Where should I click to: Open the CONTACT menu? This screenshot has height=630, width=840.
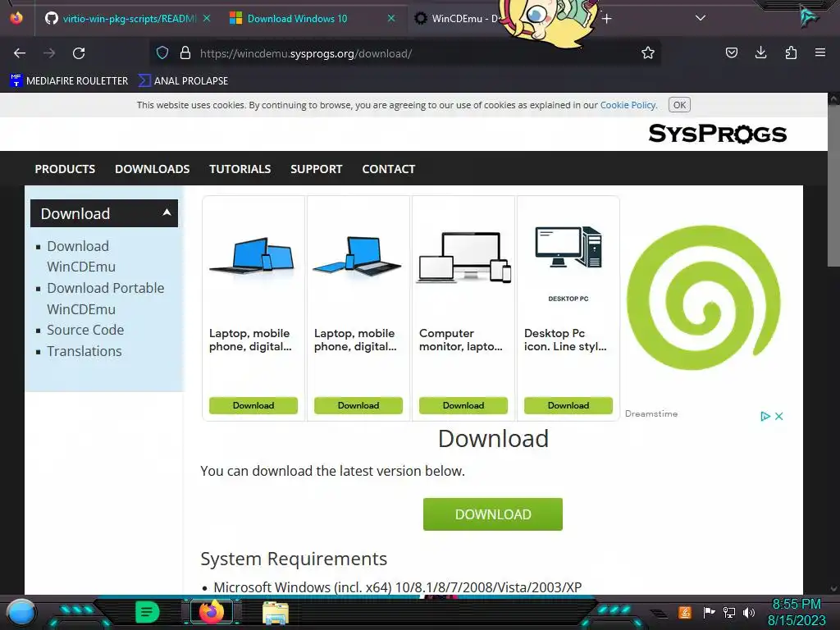pyautogui.click(x=388, y=169)
